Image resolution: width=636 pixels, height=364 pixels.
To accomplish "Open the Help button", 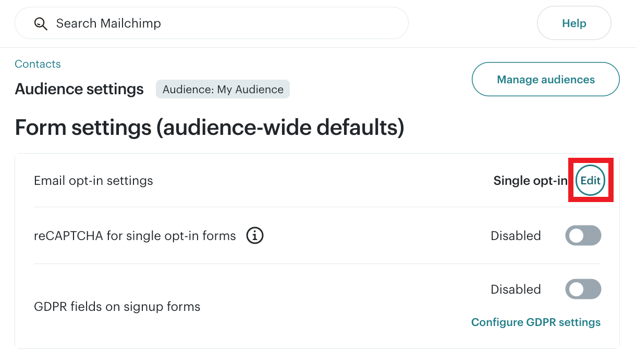I will pyautogui.click(x=574, y=23).
